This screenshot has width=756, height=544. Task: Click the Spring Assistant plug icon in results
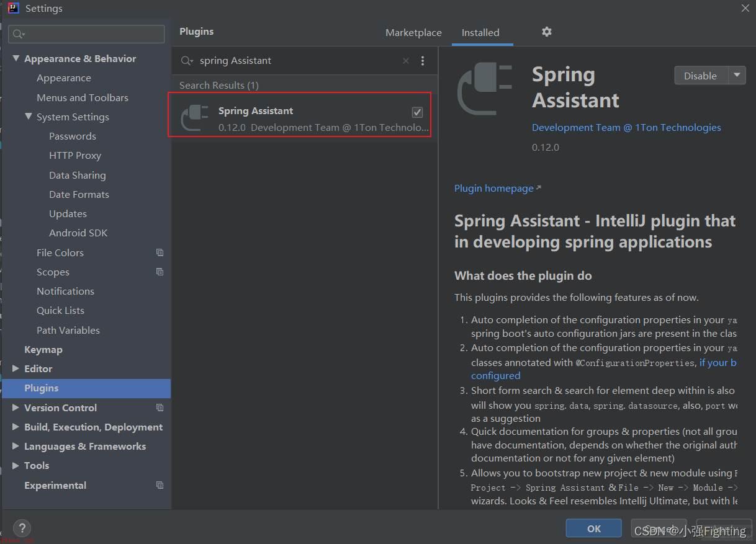point(194,118)
